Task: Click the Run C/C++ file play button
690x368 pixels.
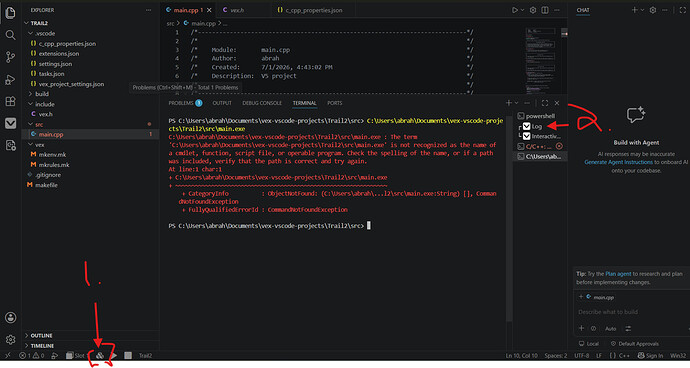Action: tap(514, 10)
